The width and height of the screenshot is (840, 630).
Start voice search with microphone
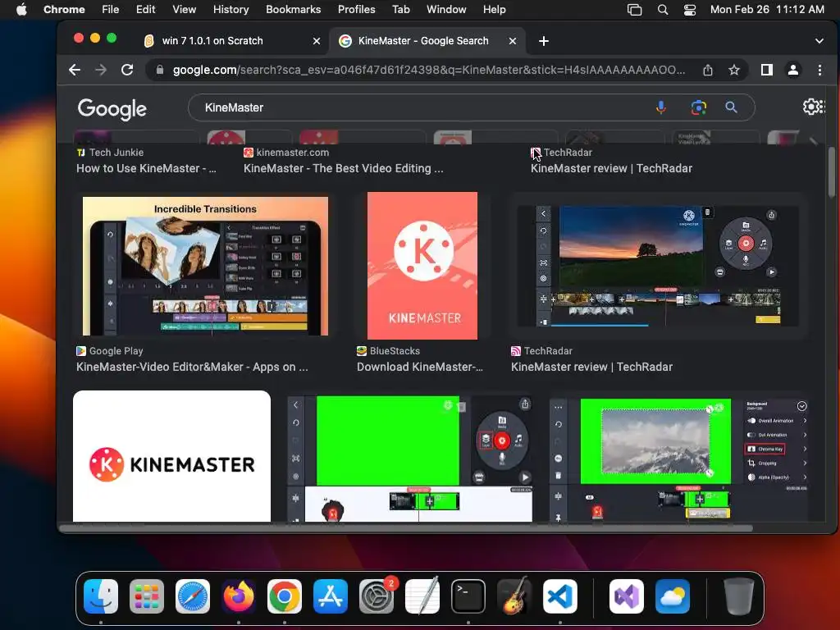click(x=661, y=107)
